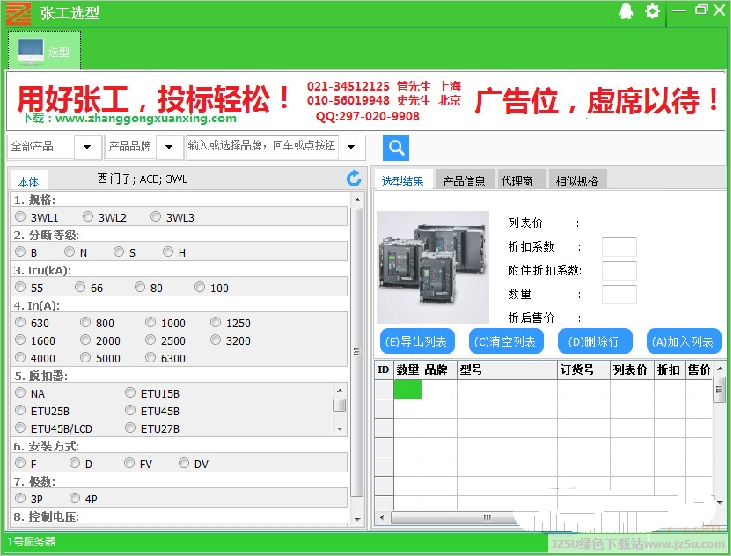Choose trip unit NA
Image resolution: width=731 pixels, height=556 pixels.
tap(21, 393)
